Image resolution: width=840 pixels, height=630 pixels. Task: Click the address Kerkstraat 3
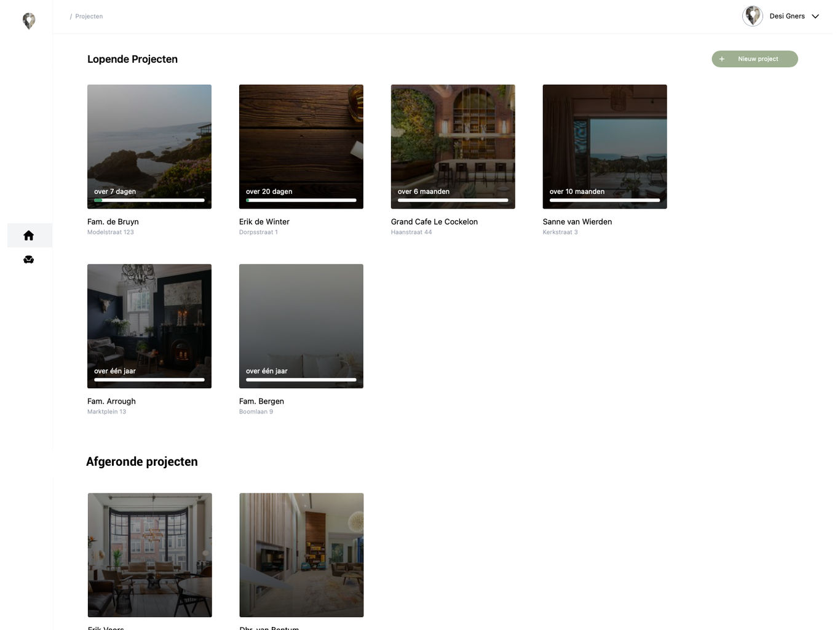(560, 233)
